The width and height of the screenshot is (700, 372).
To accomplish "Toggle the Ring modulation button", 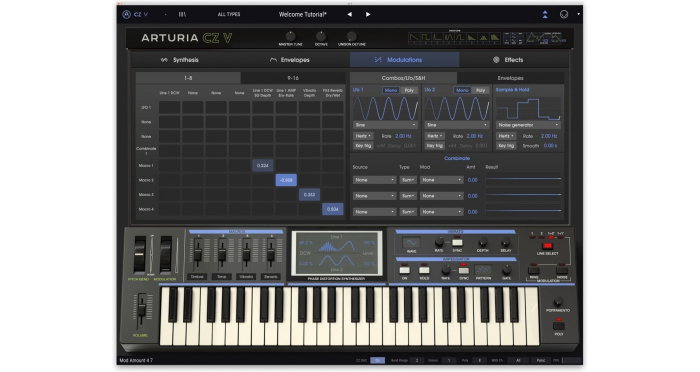I will pyautogui.click(x=534, y=270).
